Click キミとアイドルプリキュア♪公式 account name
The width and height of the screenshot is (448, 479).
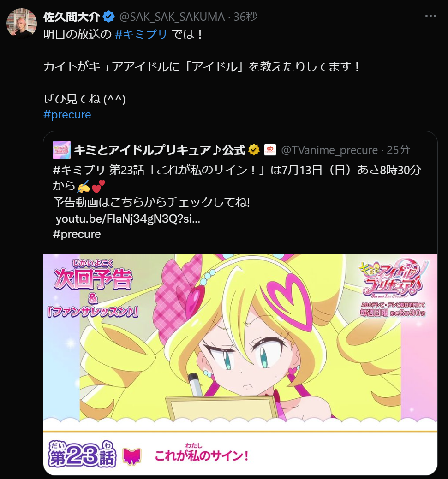(x=159, y=150)
